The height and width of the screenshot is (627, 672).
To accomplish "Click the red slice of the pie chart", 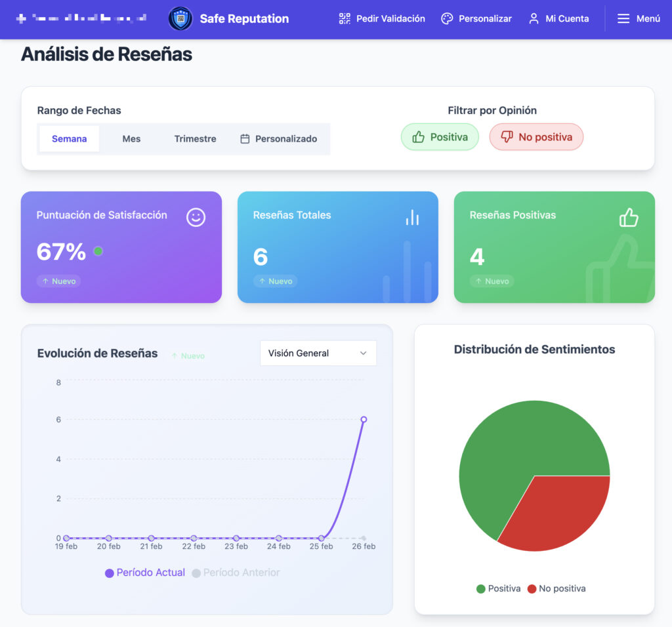I will (x=558, y=512).
